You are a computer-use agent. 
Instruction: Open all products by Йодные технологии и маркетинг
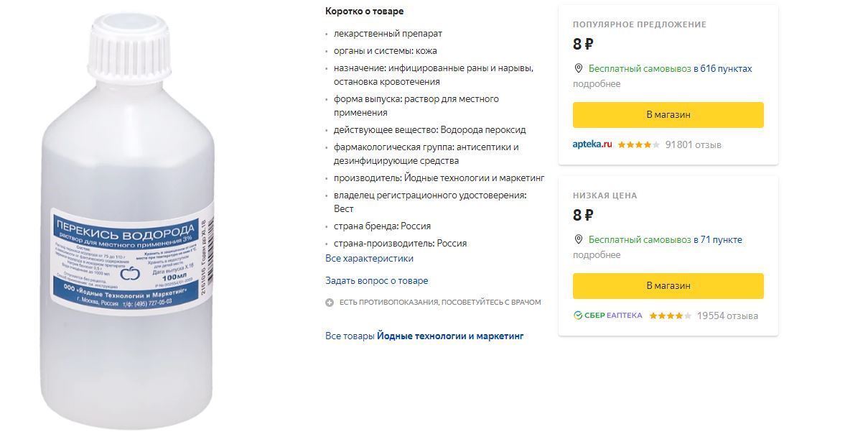(x=424, y=336)
